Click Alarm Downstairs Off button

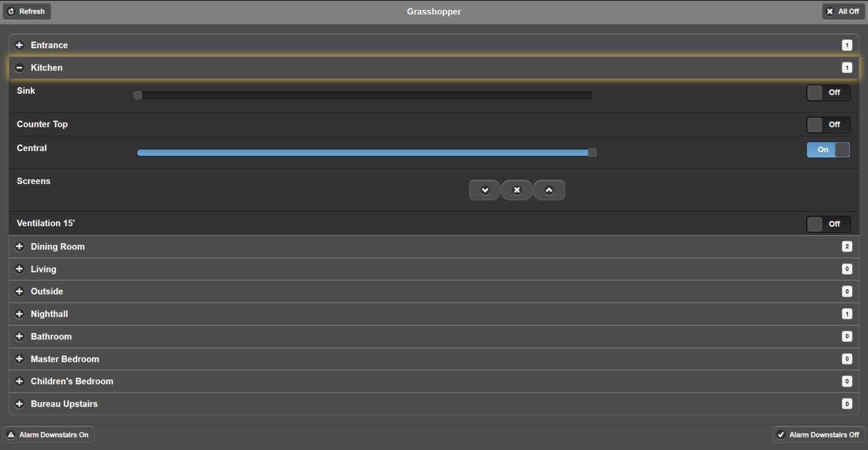819,435
